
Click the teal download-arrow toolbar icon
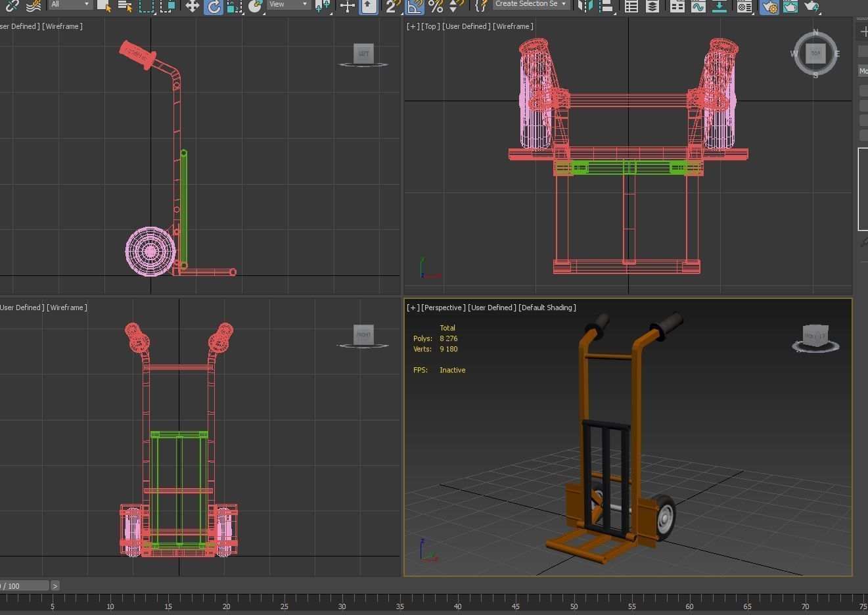(719, 6)
